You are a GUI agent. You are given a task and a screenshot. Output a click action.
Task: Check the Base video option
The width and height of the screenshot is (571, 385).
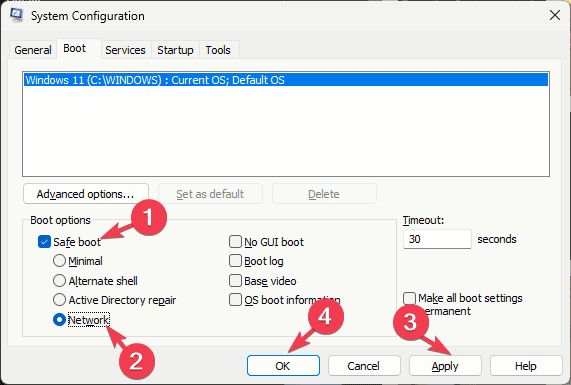[235, 281]
